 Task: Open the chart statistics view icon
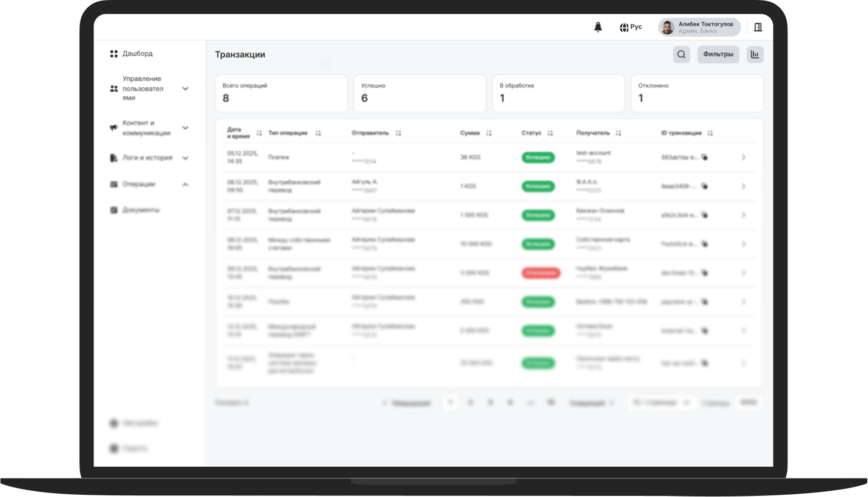(x=754, y=54)
